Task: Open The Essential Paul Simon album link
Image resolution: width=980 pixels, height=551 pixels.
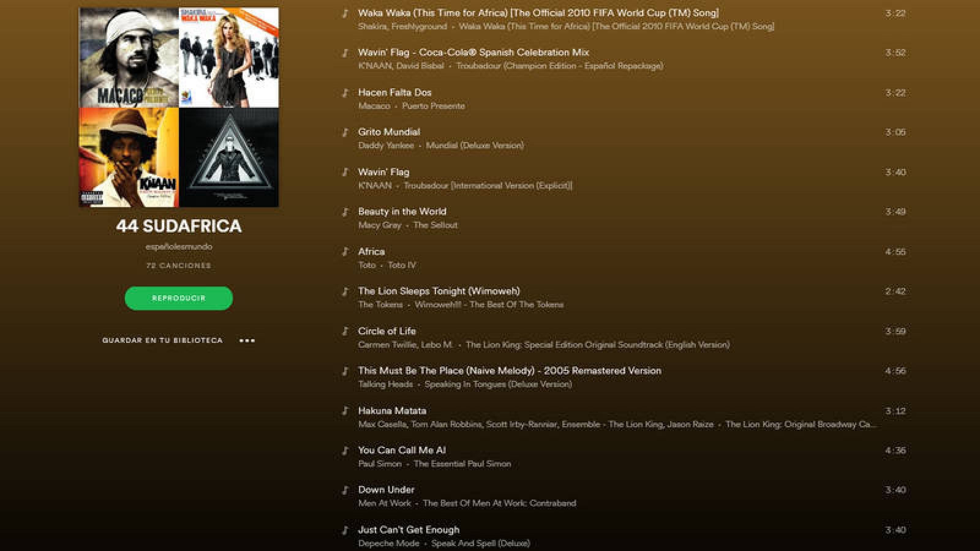Action: pyautogui.click(x=462, y=464)
